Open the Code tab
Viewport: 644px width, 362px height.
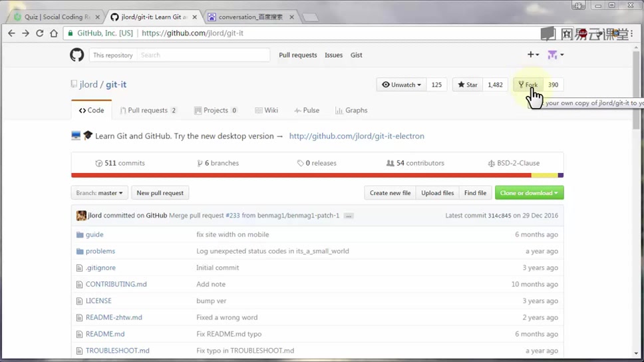(92, 110)
